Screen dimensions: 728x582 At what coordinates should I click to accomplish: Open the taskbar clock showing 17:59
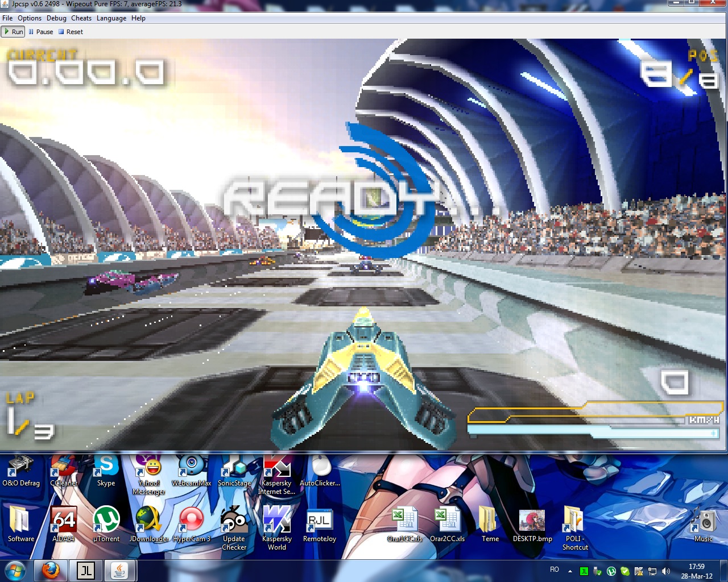click(x=697, y=571)
